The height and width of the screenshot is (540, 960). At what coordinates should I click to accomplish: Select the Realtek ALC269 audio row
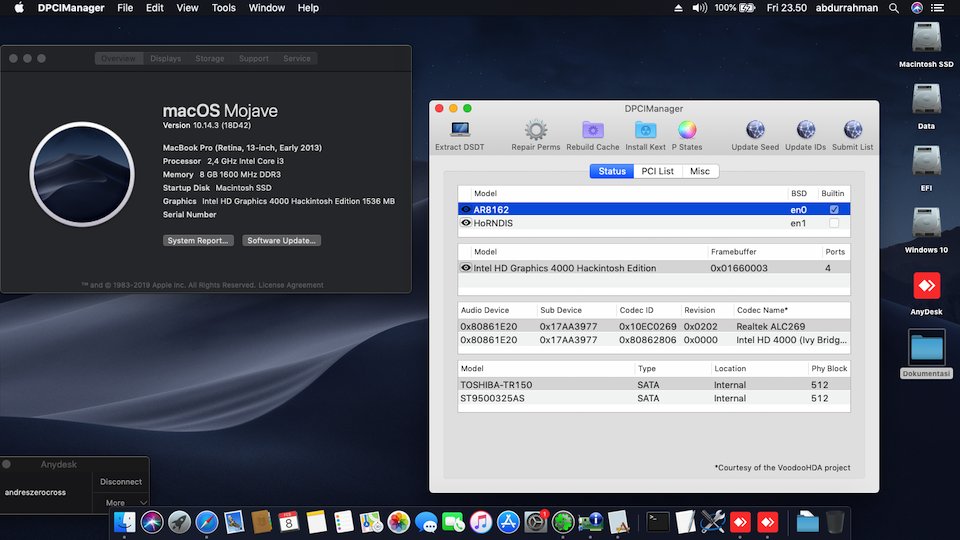click(x=654, y=326)
